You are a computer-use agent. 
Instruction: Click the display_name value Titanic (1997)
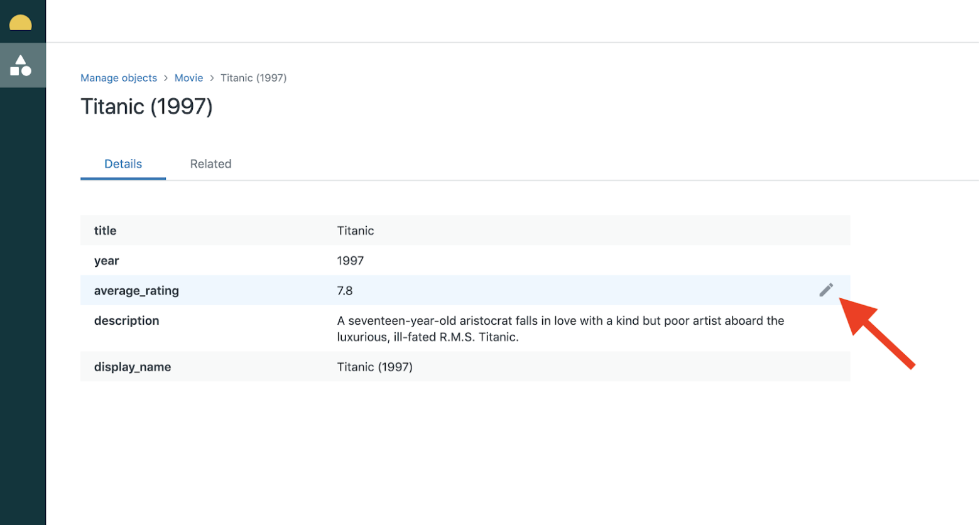[x=374, y=367]
